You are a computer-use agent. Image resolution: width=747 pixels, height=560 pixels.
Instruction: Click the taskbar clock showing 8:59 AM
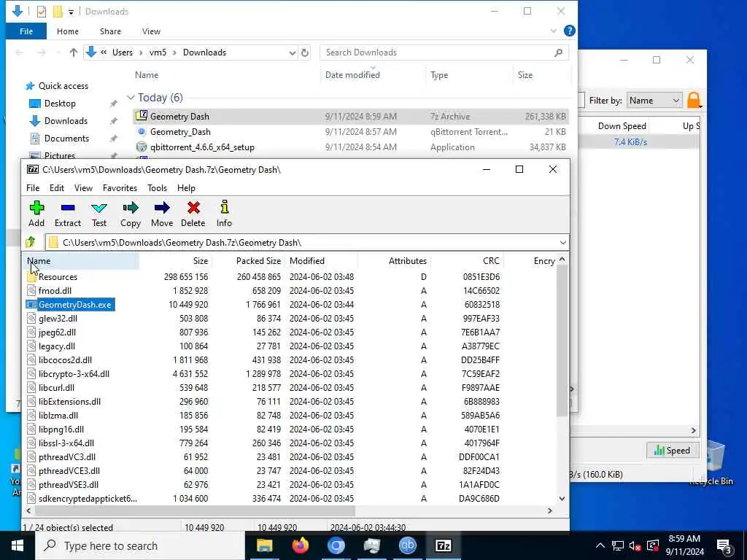pos(684,545)
